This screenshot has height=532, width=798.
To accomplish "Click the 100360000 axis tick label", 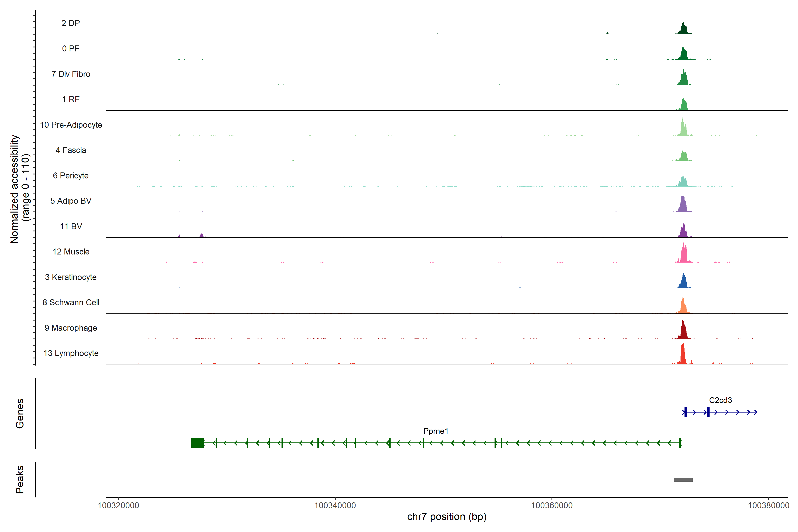I will (x=552, y=505).
